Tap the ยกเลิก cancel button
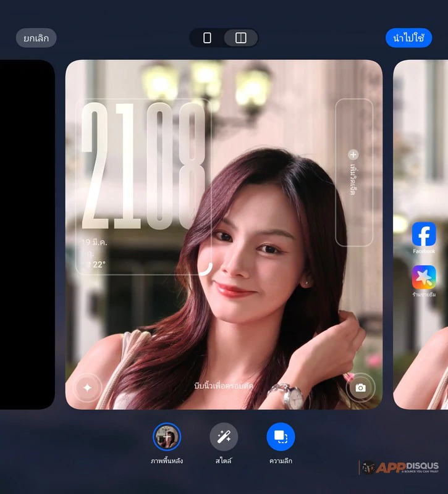 [36, 38]
